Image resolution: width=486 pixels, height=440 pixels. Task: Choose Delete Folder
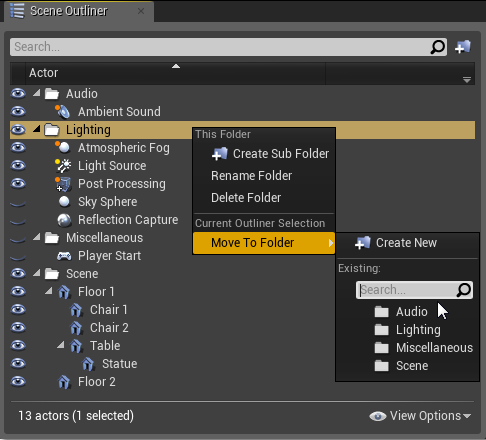(264, 198)
